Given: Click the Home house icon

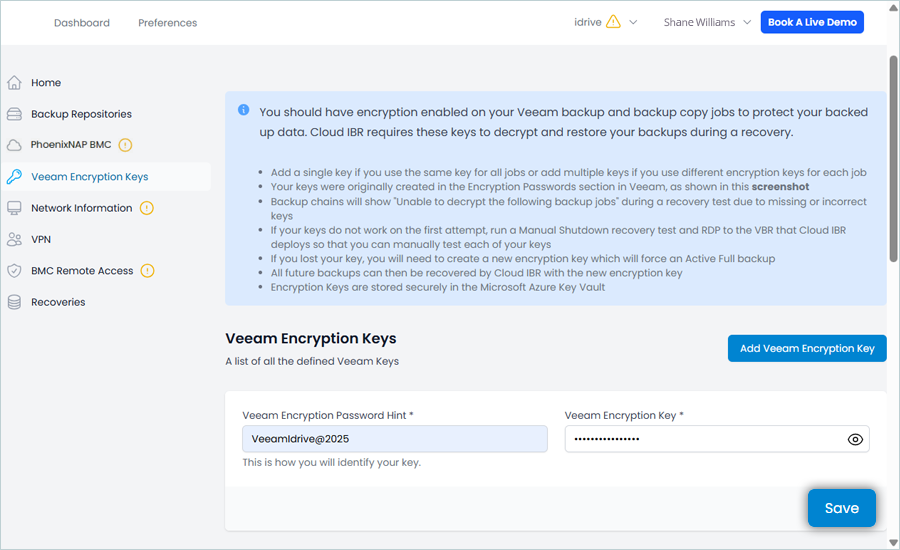Looking at the screenshot, I should (14, 83).
